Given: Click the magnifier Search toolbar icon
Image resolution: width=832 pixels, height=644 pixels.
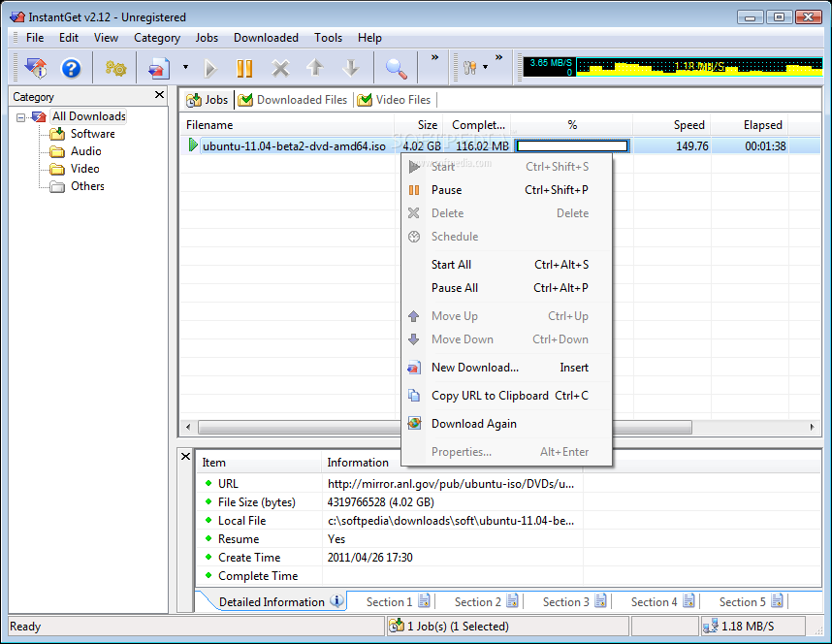Looking at the screenshot, I should pos(396,69).
